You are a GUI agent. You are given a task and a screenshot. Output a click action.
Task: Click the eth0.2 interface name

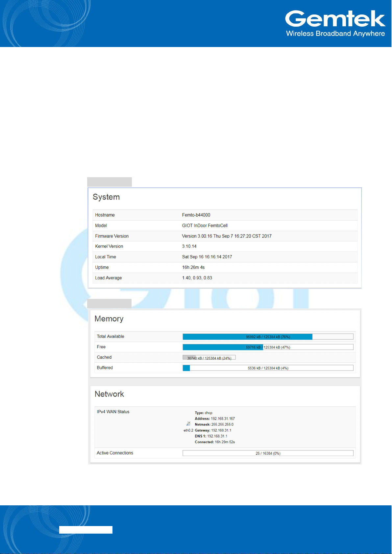tap(188, 430)
